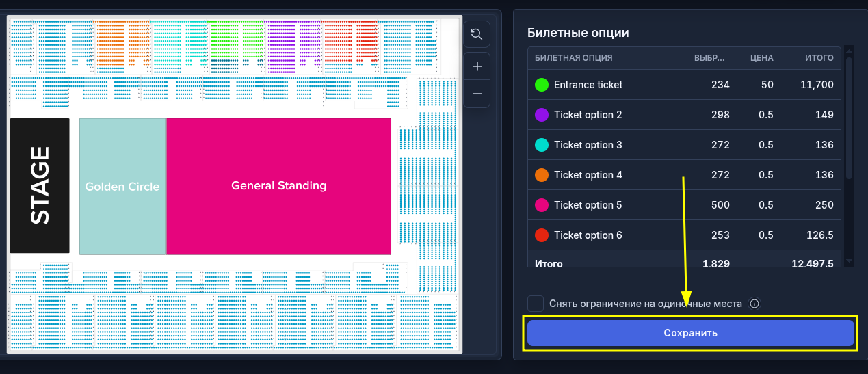The height and width of the screenshot is (374, 868).
Task: Click the Ticket option 2 total 149
Action: pos(824,115)
